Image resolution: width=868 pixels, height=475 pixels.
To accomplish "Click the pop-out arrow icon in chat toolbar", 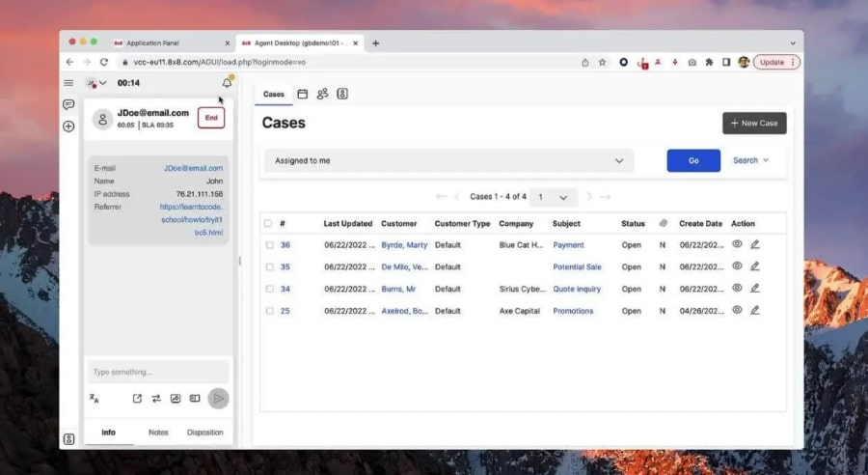I will click(137, 399).
